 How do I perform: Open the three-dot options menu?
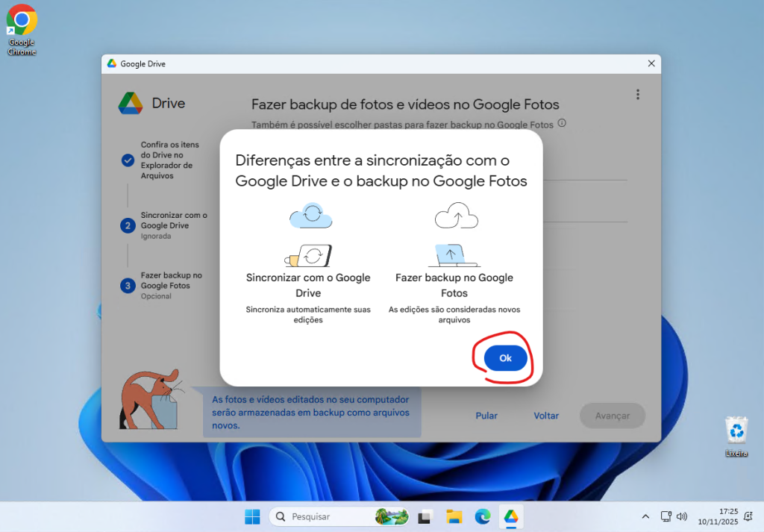(x=637, y=94)
